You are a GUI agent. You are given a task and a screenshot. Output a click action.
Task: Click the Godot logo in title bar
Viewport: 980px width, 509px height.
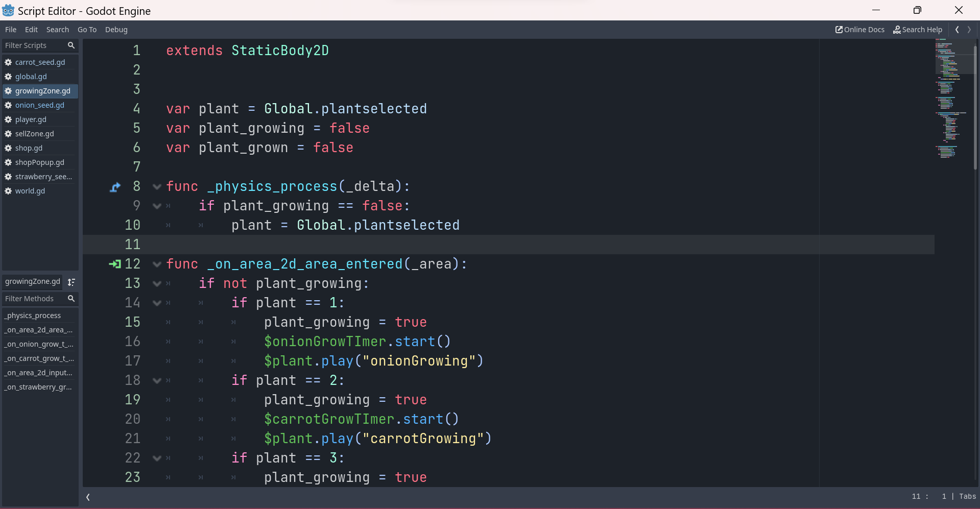point(8,11)
